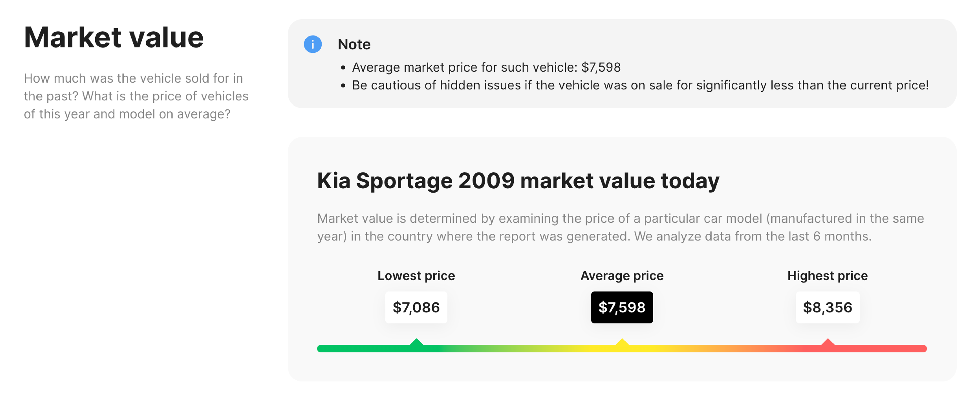Click the Kia Sportage 2009 market value heading

click(518, 180)
